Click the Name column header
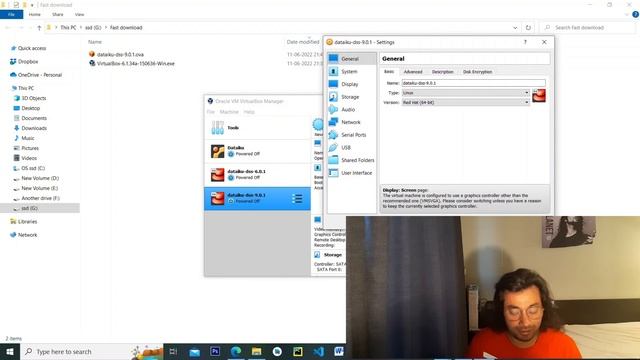Image resolution: width=640 pixels, height=360 pixels. tap(95, 42)
